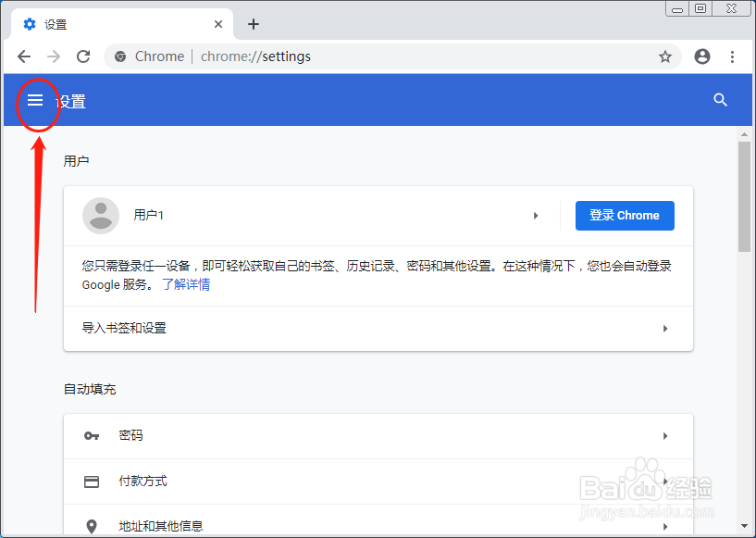Click the back navigation arrow
756x538 pixels.
(x=23, y=56)
